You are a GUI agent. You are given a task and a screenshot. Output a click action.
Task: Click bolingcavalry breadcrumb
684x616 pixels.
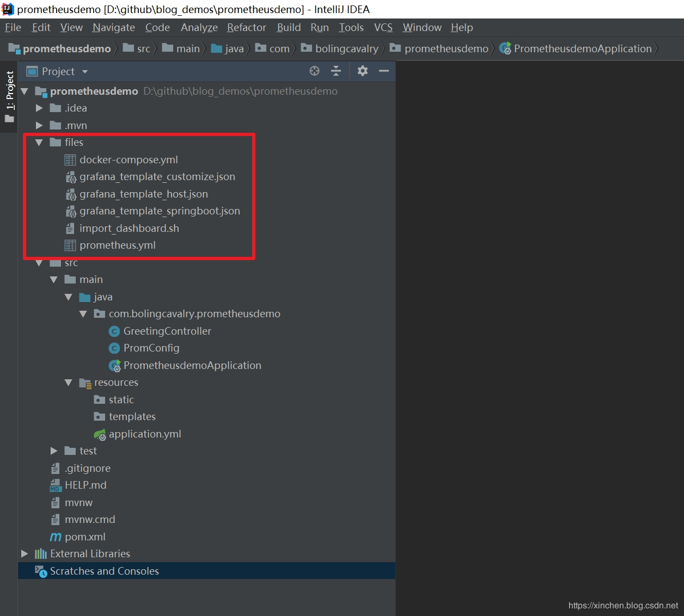(340, 49)
